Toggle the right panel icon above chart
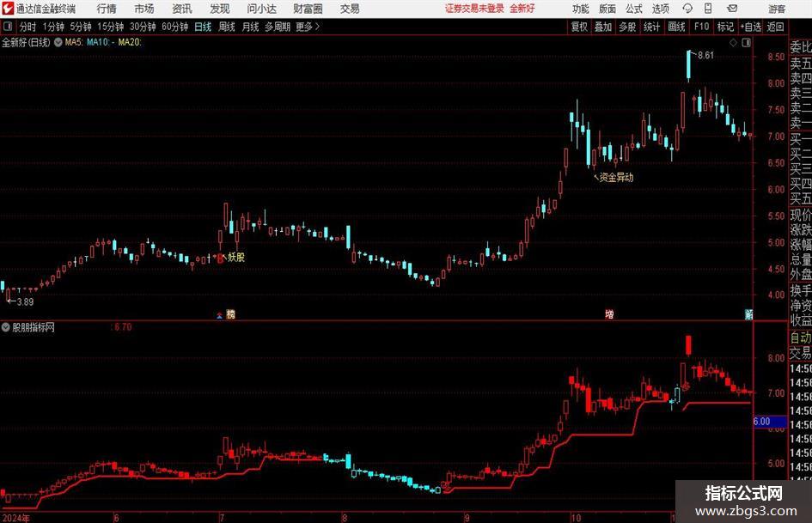Screen dimensions: 812x523 tap(746, 43)
